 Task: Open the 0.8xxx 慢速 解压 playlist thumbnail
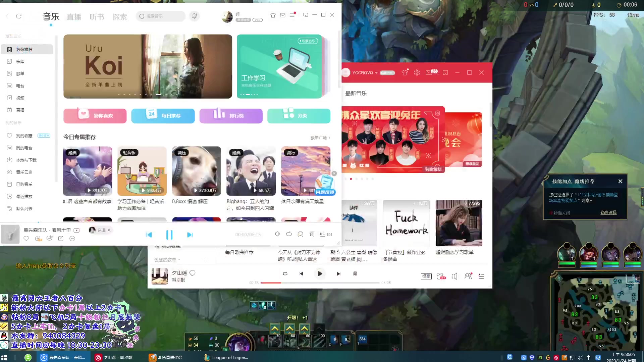pos(197,171)
